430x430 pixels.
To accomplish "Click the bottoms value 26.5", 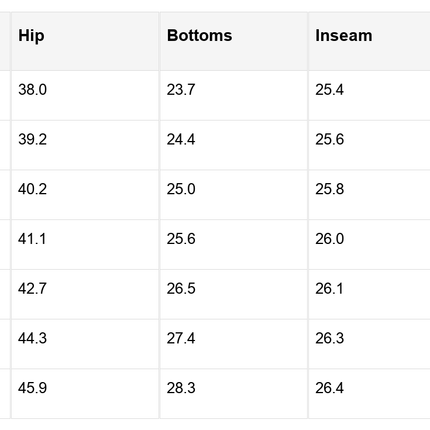I will tap(181, 288).
